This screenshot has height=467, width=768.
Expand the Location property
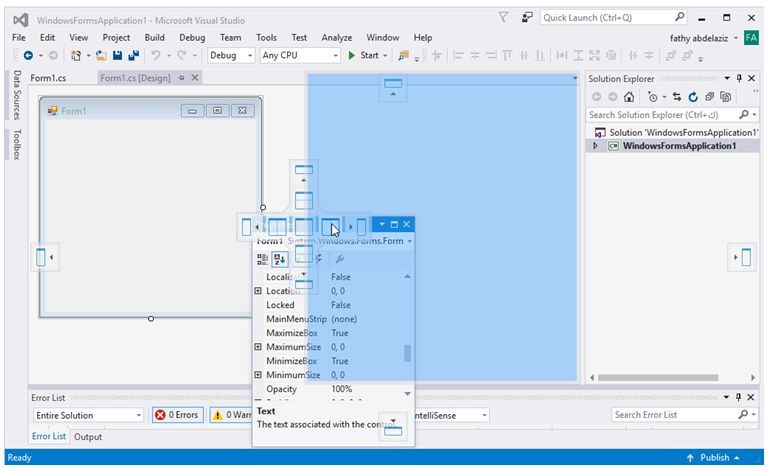(258, 291)
